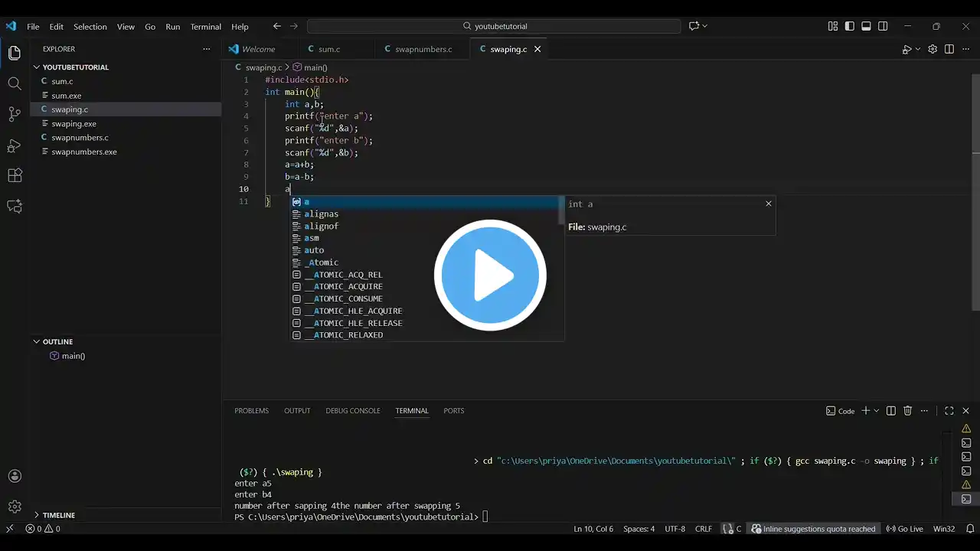Open Source Control view

pyautogui.click(x=15, y=115)
